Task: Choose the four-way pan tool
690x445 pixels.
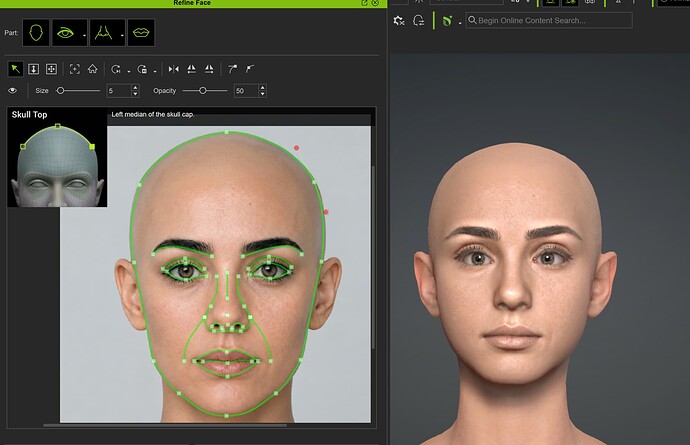Action: (51, 69)
